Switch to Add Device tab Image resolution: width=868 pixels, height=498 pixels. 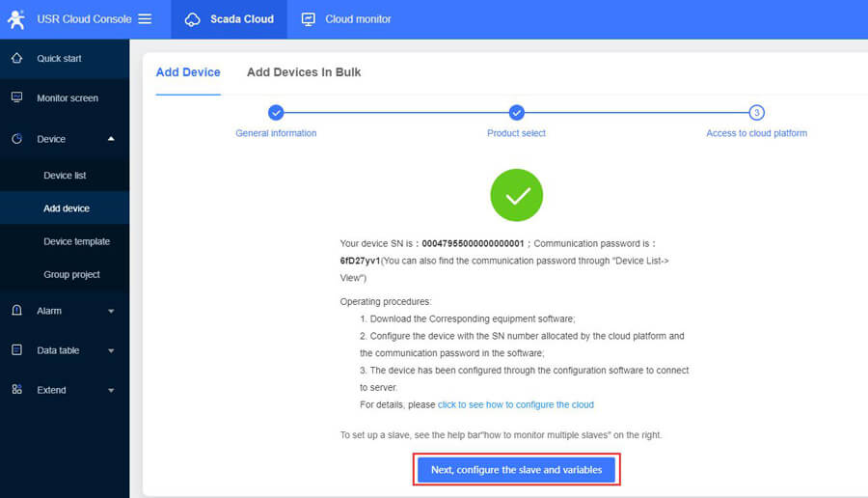click(x=188, y=72)
